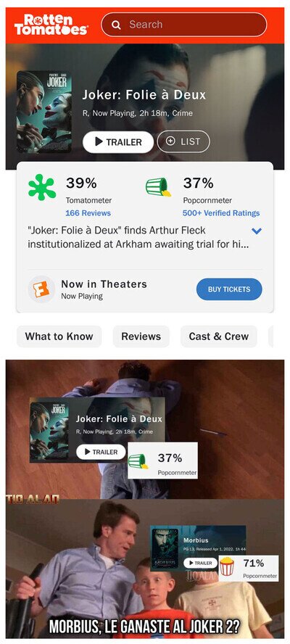Add the movie with the LIST button
Viewport: 290px width, 644px height.
tap(183, 141)
